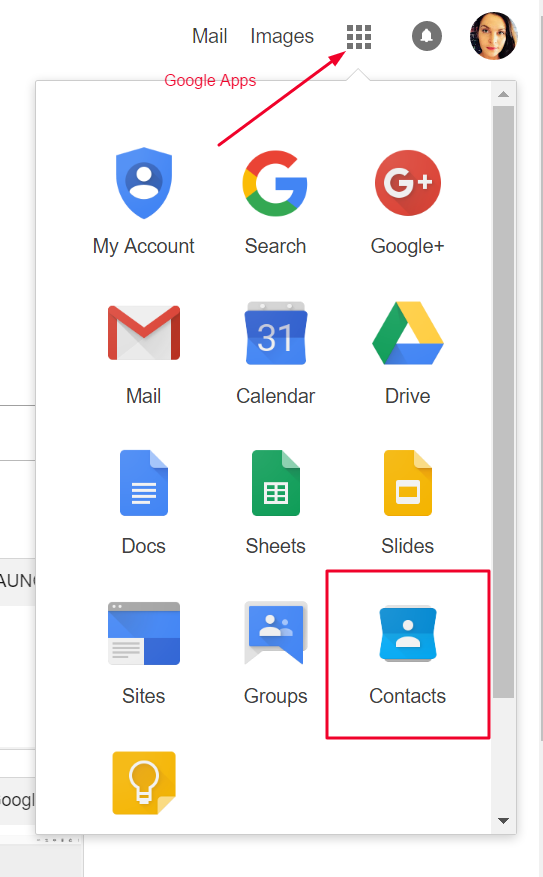Launch Google Search app
This screenshot has height=877, width=543.
tap(275, 183)
